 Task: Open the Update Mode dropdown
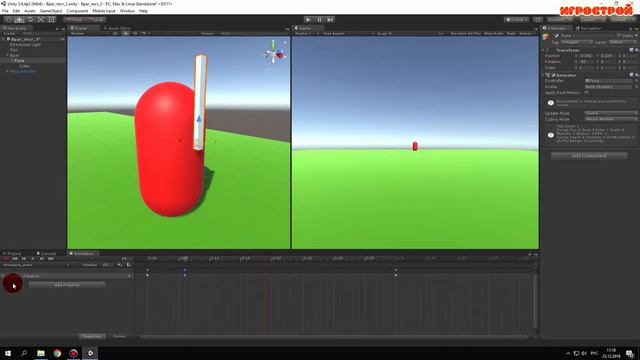[x=611, y=113]
